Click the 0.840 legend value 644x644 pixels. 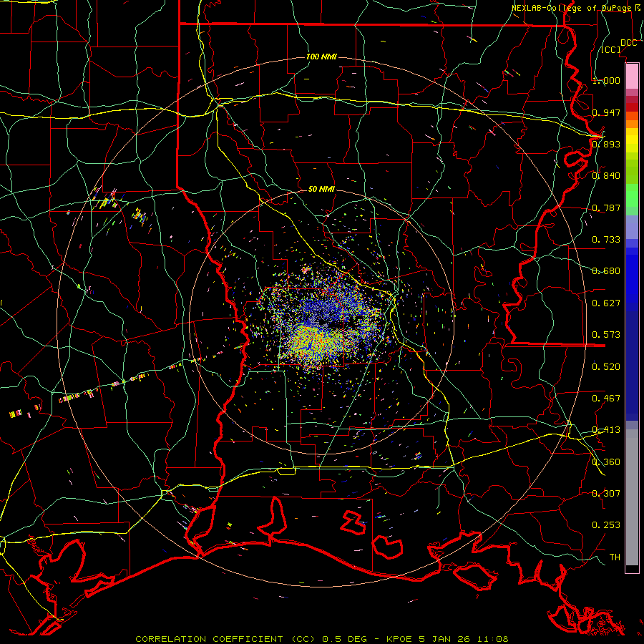(x=606, y=176)
